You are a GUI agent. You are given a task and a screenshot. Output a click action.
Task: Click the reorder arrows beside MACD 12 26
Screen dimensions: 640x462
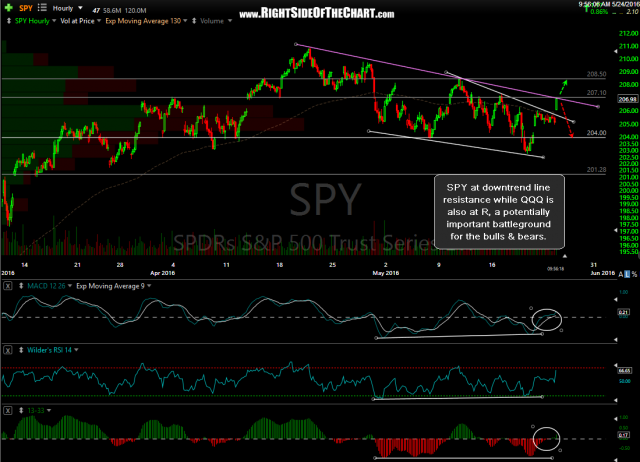(21, 286)
